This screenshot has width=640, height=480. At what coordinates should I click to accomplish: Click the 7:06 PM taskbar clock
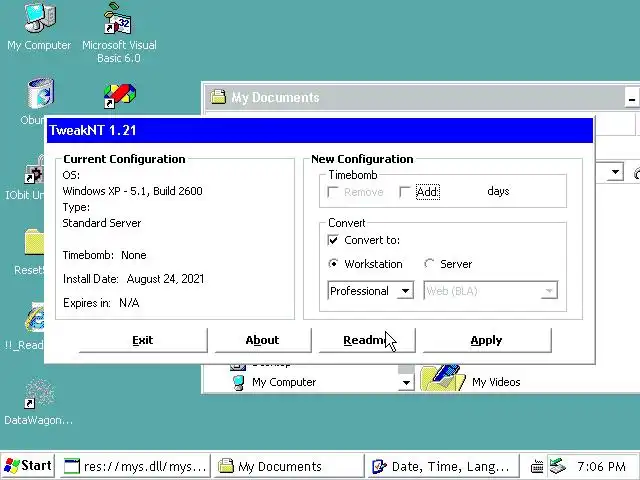coord(601,467)
